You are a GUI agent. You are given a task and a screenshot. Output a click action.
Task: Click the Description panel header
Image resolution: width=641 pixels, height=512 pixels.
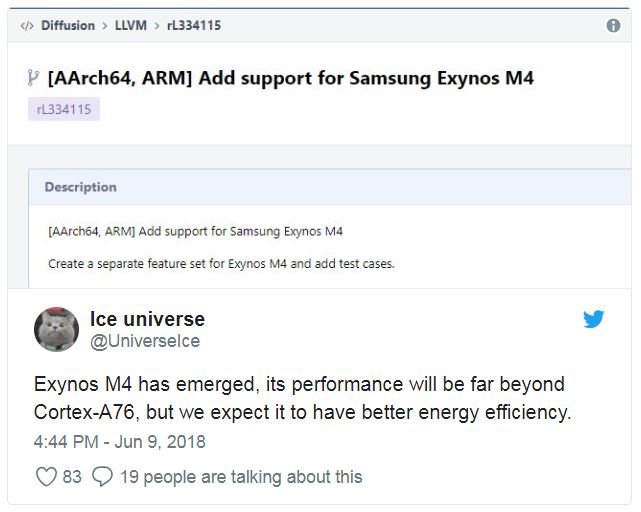pos(81,187)
